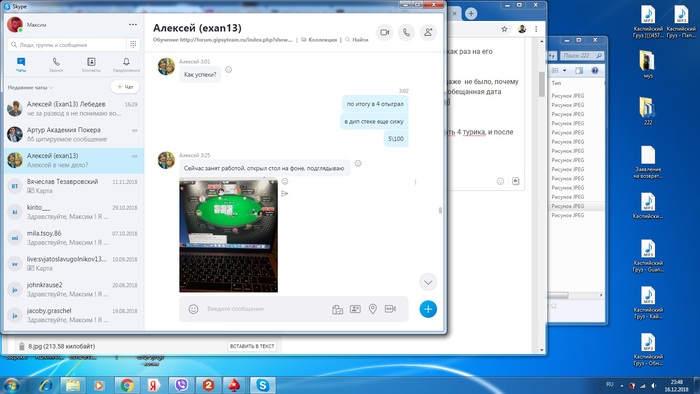Share location in the chat

373,309
